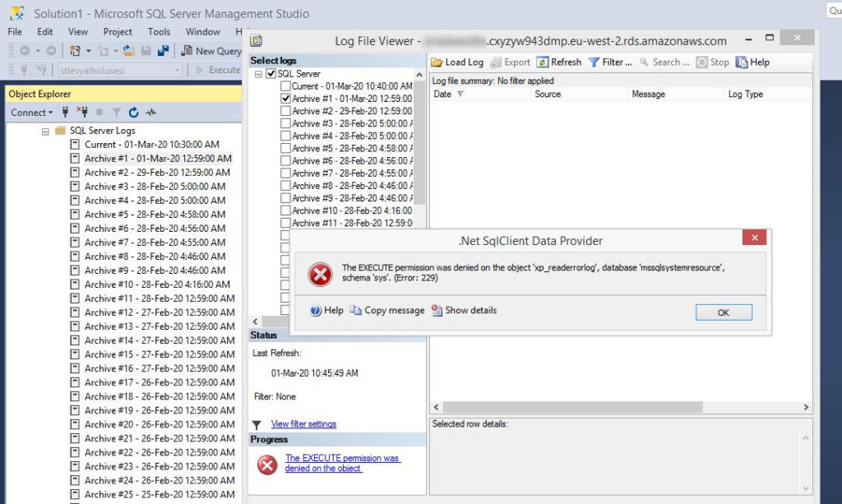Click the red error icon in the Progress section
The width and height of the screenshot is (842, 504).
(267, 465)
